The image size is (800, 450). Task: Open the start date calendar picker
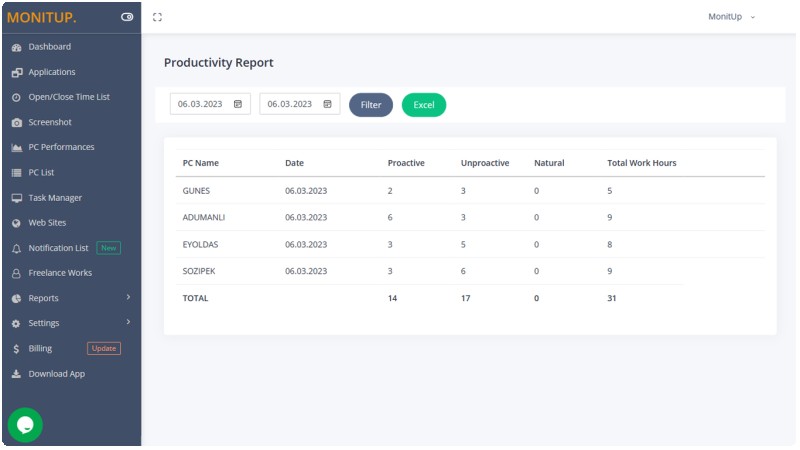(x=238, y=105)
